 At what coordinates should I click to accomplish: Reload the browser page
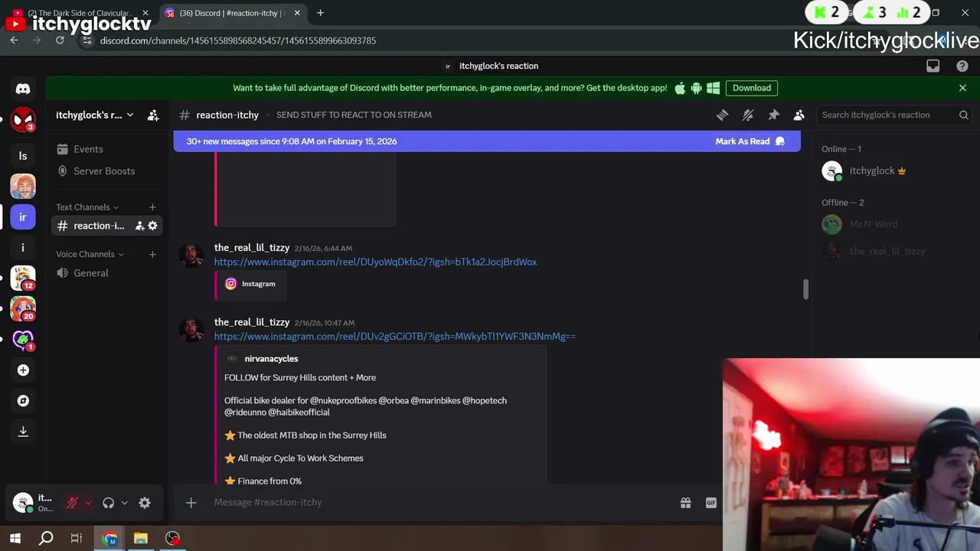(x=60, y=41)
